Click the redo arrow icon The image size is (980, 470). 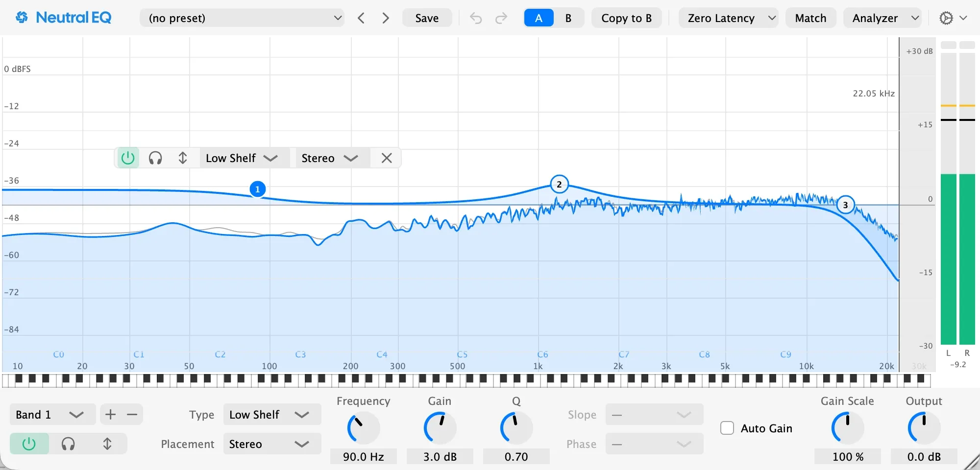[501, 18]
